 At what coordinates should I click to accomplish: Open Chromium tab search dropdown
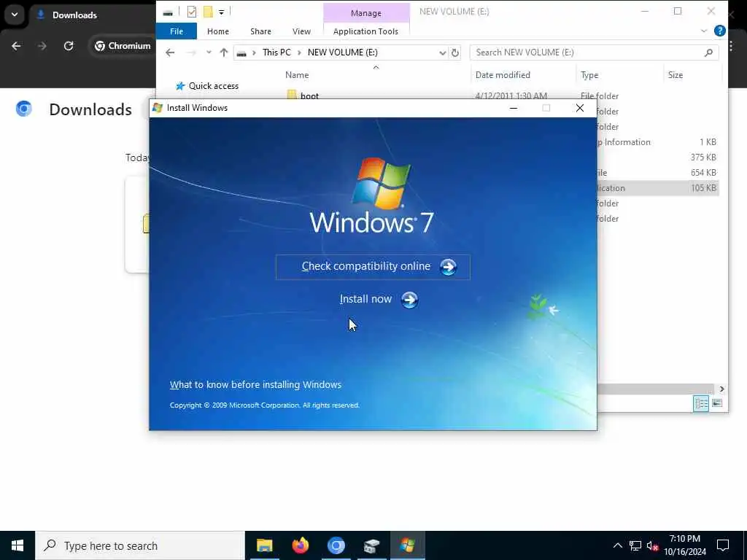tap(15, 15)
